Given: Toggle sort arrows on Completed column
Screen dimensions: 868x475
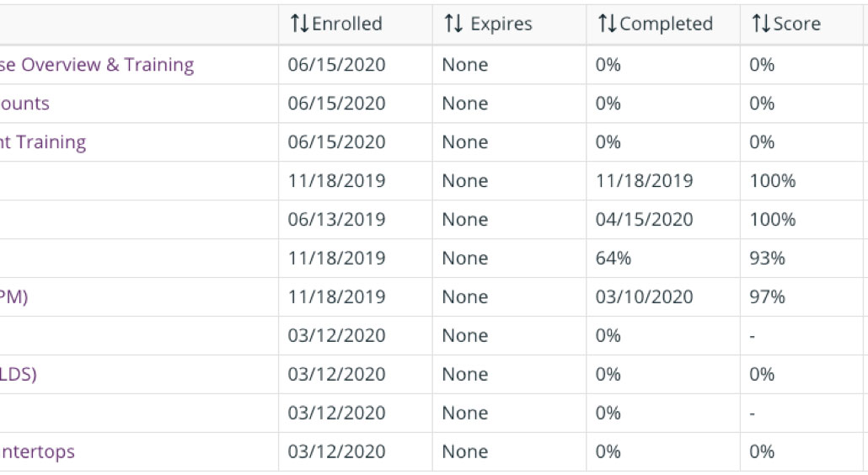Looking at the screenshot, I should [x=607, y=24].
